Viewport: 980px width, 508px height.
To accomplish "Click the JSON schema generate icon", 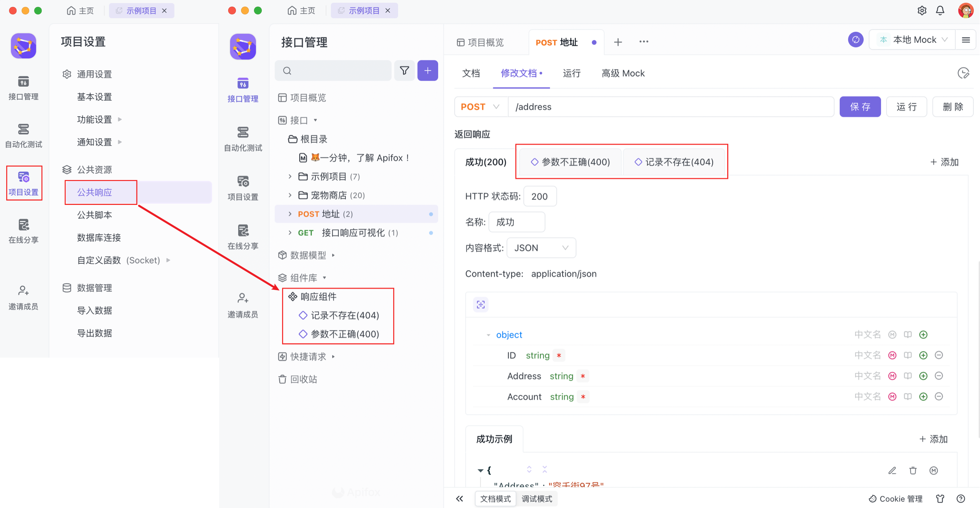I will click(x=481, y=305).
